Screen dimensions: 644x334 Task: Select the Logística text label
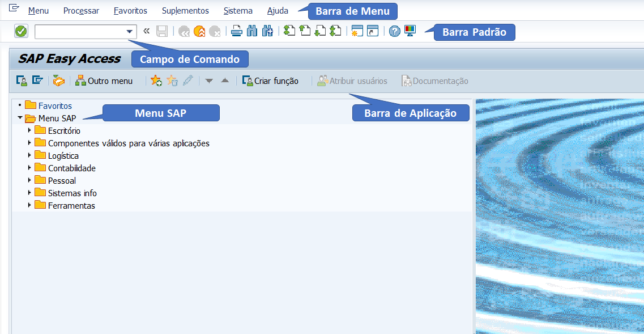pos(63,157)
